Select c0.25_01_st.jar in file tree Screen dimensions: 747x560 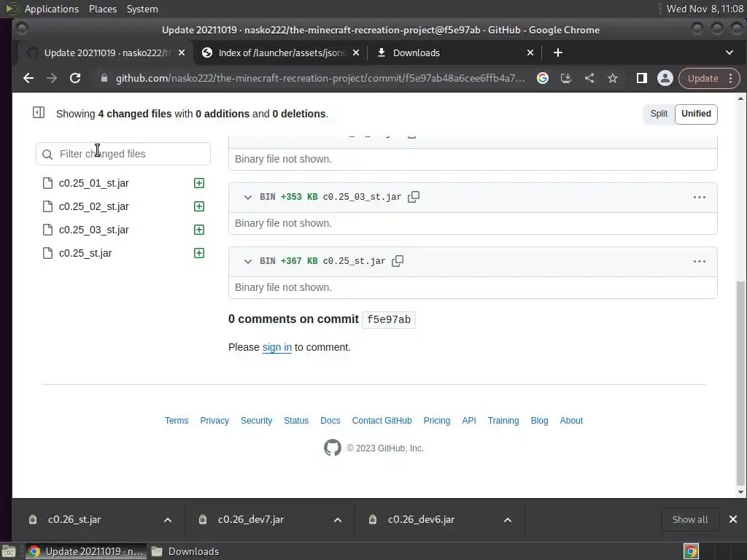tap(94, 183)
